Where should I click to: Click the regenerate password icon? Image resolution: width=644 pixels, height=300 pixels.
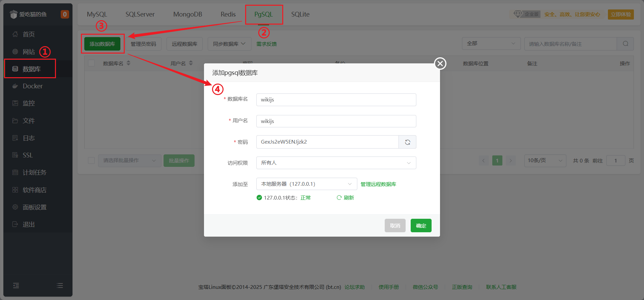[x=407, y=142]
